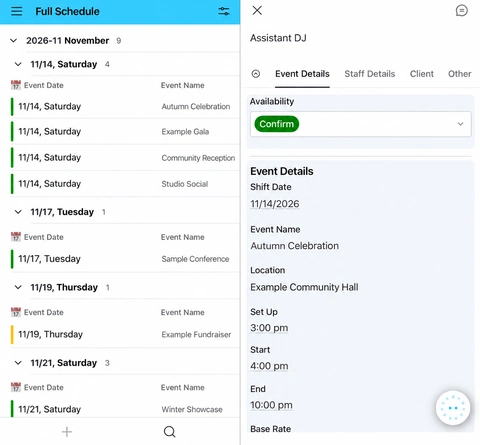Open the Winter Showcase row
The width and height of the screenshot is (480, 445).
125,409
